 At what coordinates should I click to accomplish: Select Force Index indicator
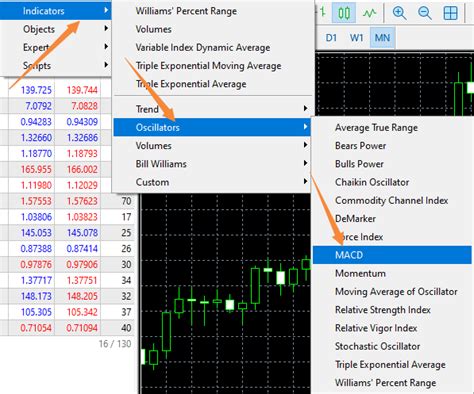pyautogui.click(x=392, y=237)
